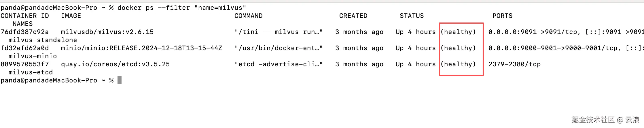Click the milvusdb/milvus:v2.6.15 image name
This screenshot has height=128, width=644.
coord(107,32)
